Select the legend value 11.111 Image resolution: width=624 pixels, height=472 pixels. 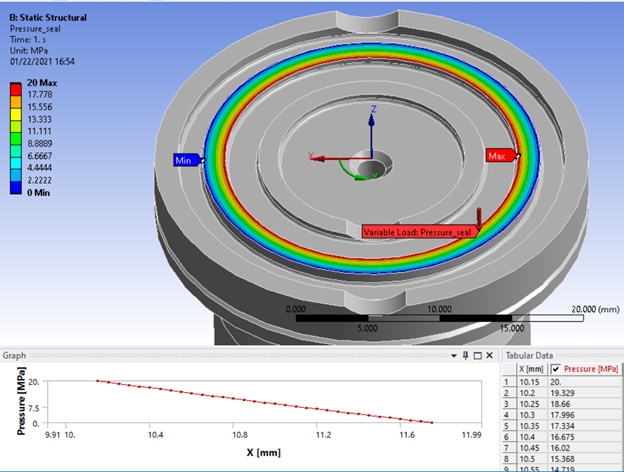click(39, 131)
